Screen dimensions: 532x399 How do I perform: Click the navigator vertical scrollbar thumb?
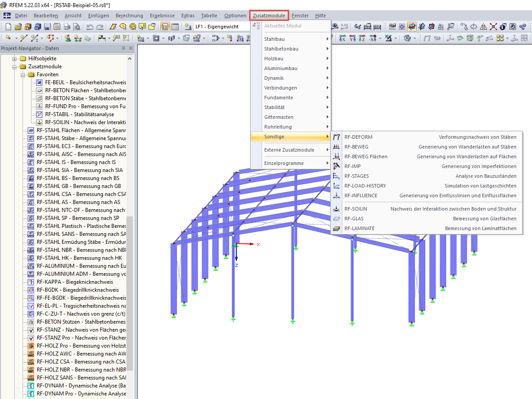click(130, 293)
